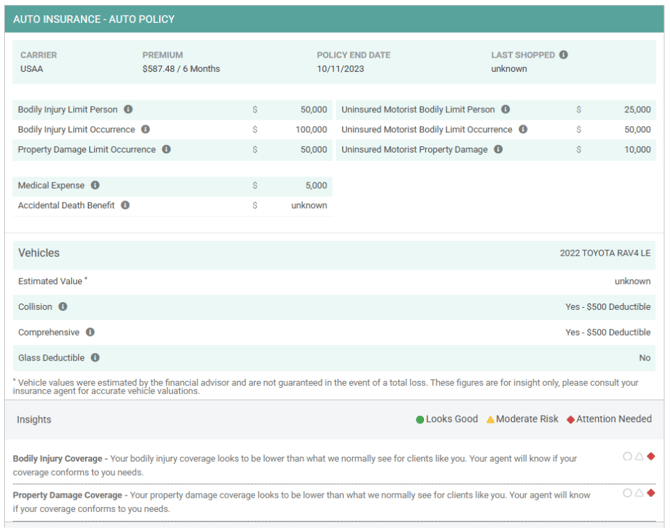
Task: Click the 2022 TOYOTA RAV4 LE vehicle label
Action: 605,253
